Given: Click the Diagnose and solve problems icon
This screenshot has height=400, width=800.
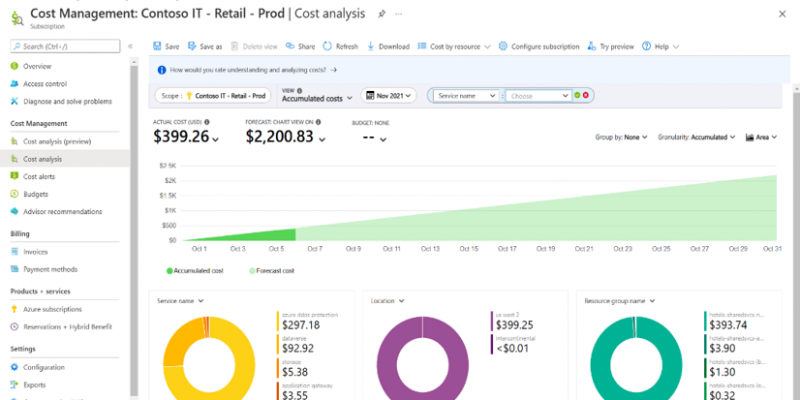Looking at the screenshot, I should pyautogui.click(x=15, y=101).
